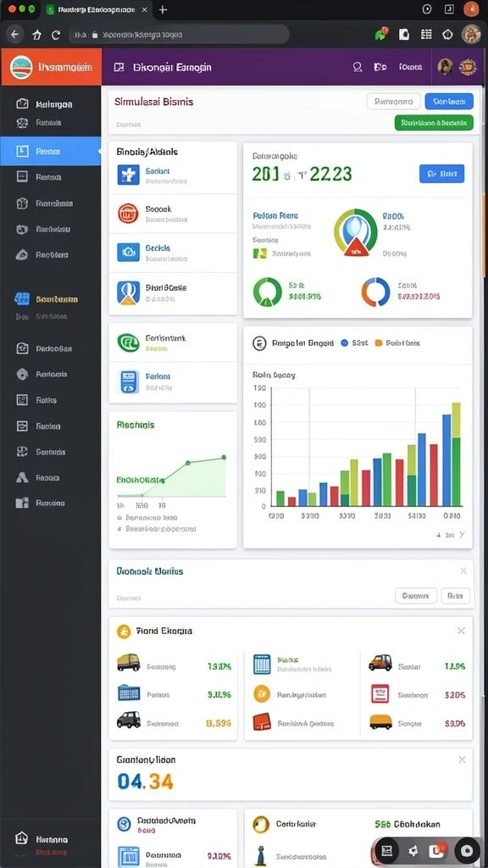Dismiss the Bromosk Menius section
Image resolution: width=488 pixels, height=868 pixels.
click(x=463, y=570)
